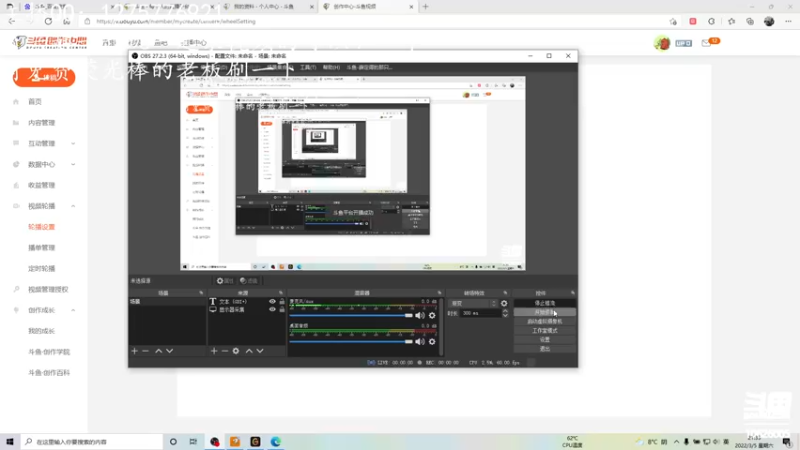Image resolution: width=800 pixels, height=450 pixels.
Task: Pop out the scenes dock using its header icon
Action: click(x=201, y=293)
